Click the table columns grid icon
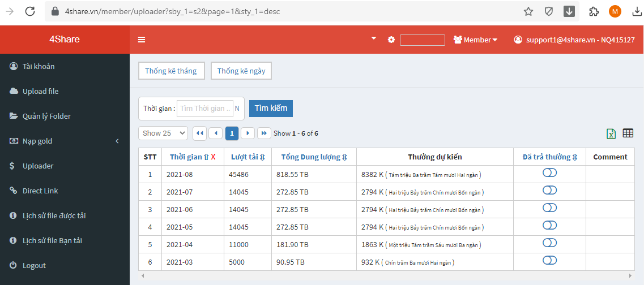The width and height of the screenshot is (644, 285). 628,133
